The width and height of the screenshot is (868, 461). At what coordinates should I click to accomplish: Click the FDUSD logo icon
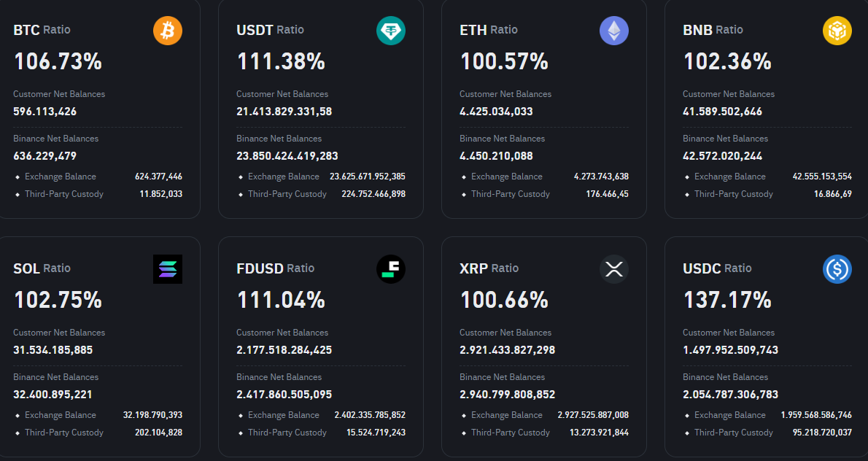(391, 269)
